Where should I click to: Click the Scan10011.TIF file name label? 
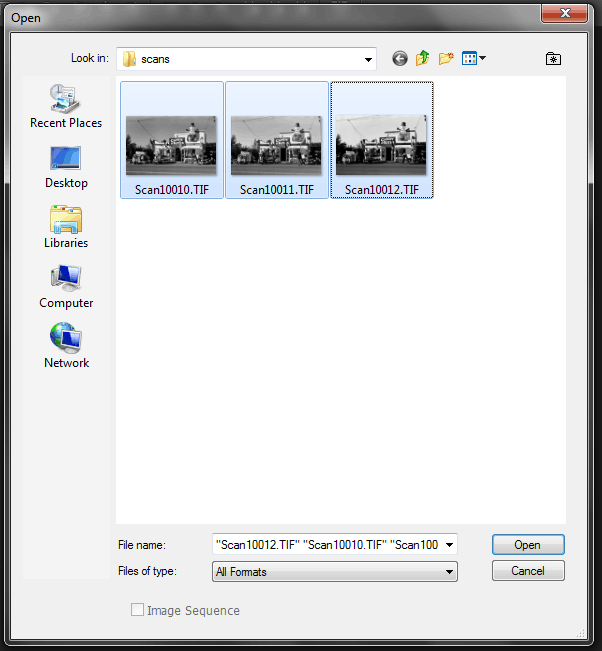[277, 190]
